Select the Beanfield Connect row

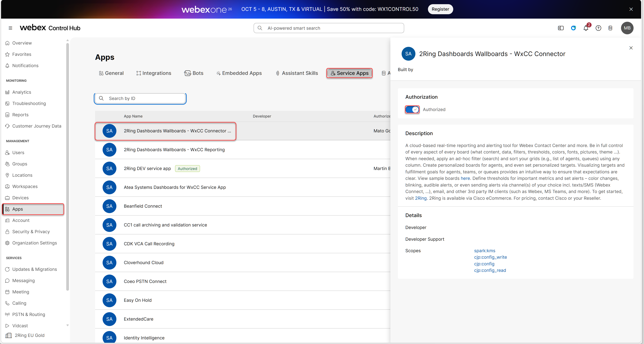tap(243, 206)
